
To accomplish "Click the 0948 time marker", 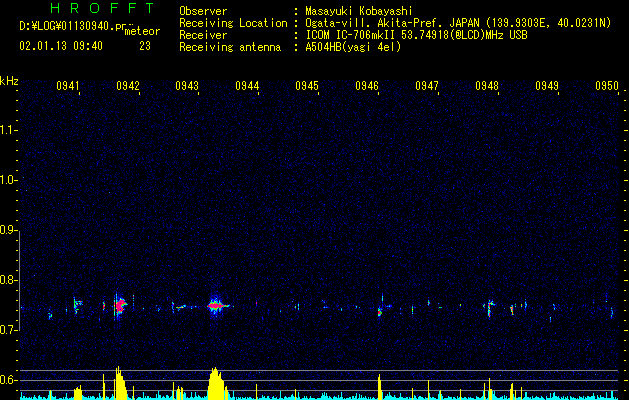I will pos(487,86).
